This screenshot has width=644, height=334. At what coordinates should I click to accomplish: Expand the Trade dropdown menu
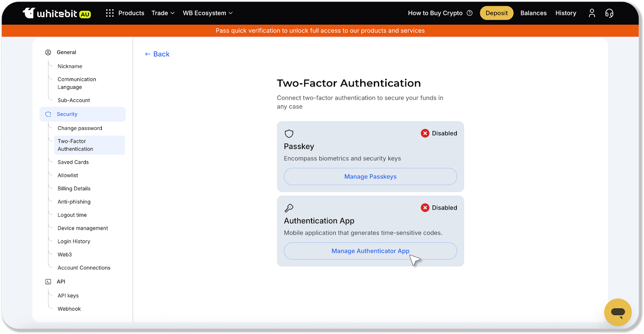click(x=163, y=13)
